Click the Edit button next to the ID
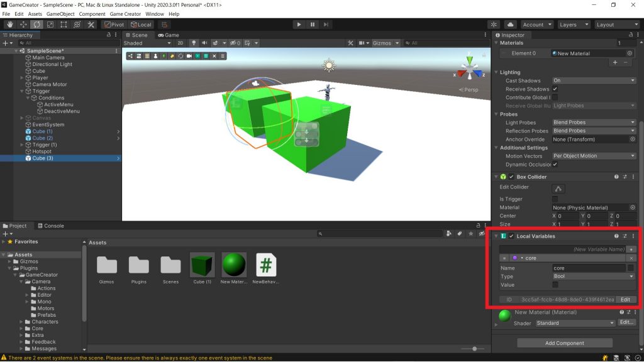The width and height of the screenshot is (644, 362). pos(626,299)
